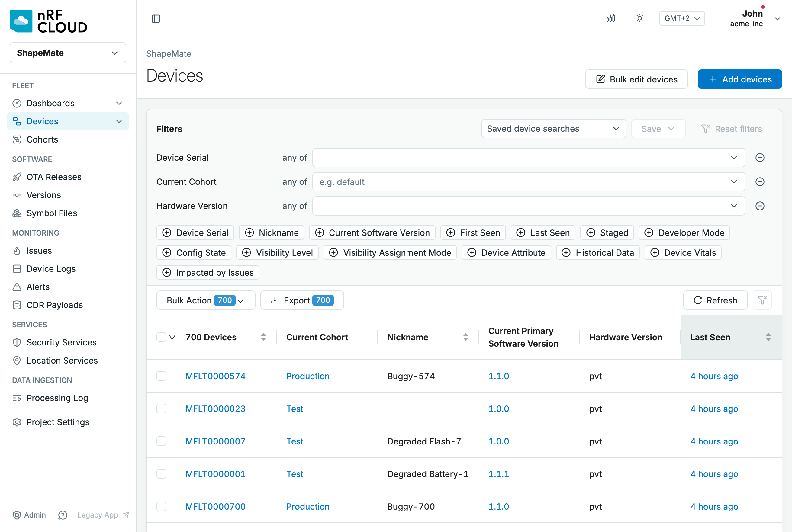Open the Admin link in the sidebar footer
Image resolution: width=792 pixels, height=532 pixels.
pos(29,515)
